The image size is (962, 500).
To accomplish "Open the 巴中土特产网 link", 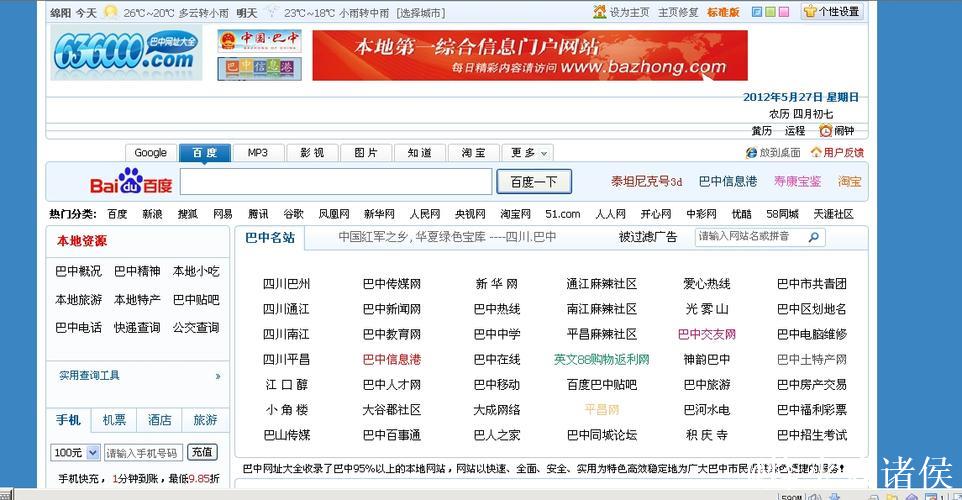I will [812, 360].
